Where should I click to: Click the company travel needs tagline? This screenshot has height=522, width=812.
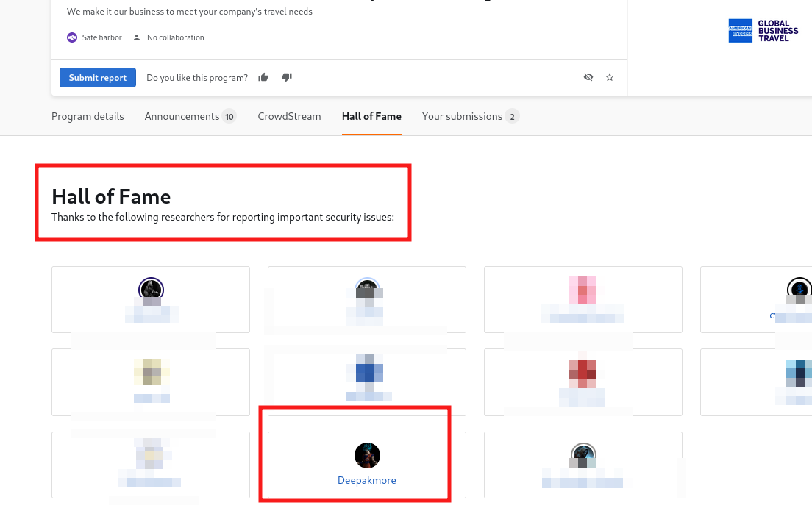190,11
